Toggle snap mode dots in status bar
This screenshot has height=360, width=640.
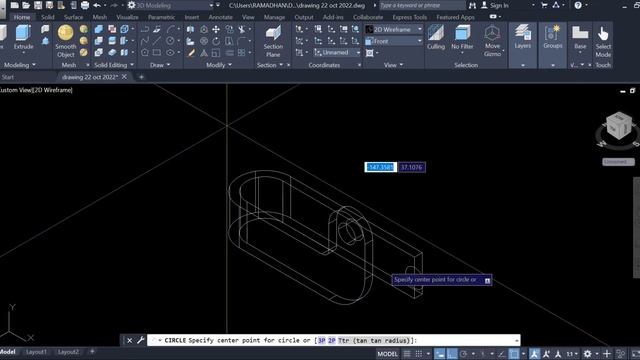pyautogui.click(x=418, y=354)
